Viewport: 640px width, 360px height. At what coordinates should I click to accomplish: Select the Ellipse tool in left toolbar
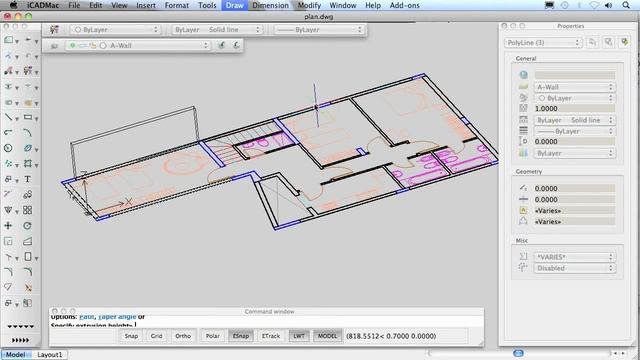pyautogui.click(x=28, y=148)
